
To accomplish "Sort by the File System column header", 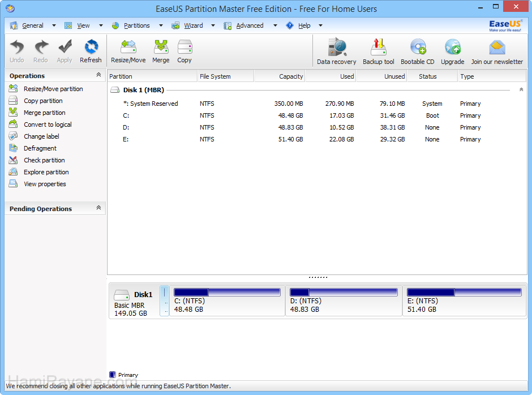I will point(226,76).
